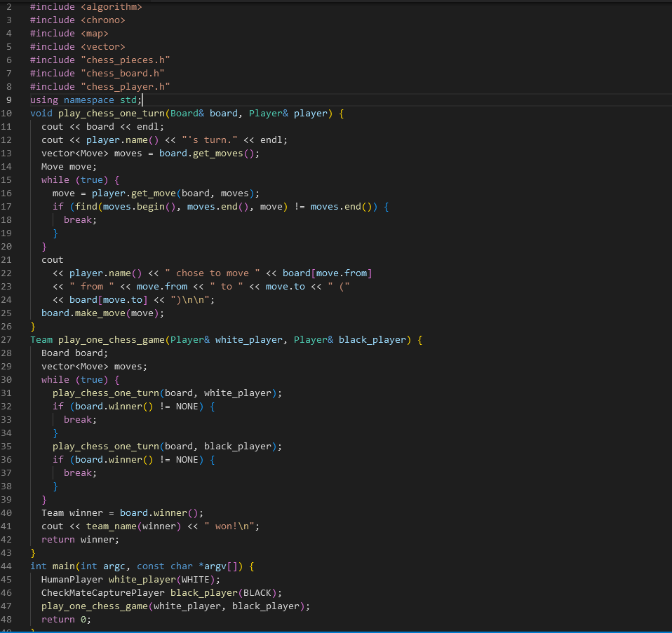Image resolution: width=672 pixels, height=633 pixels.
Task: Click line number 10 in the gutter
Action: (8, 113)
